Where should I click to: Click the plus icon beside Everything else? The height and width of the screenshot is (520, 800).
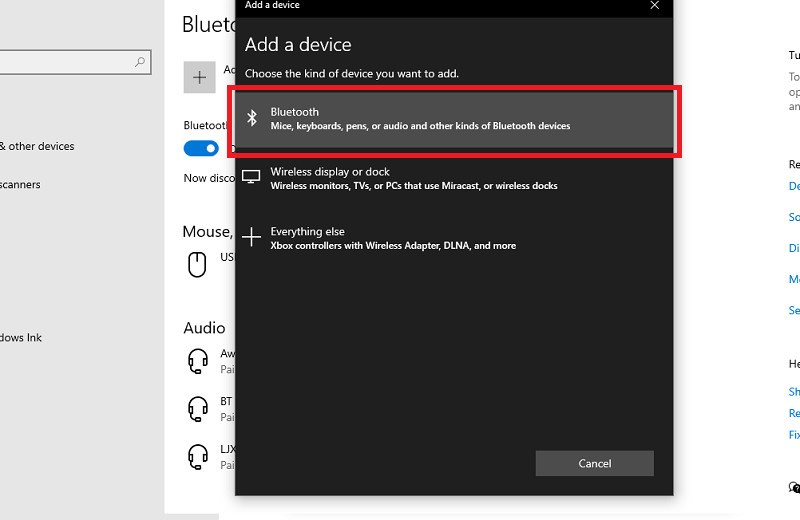[x=251, y=237]
